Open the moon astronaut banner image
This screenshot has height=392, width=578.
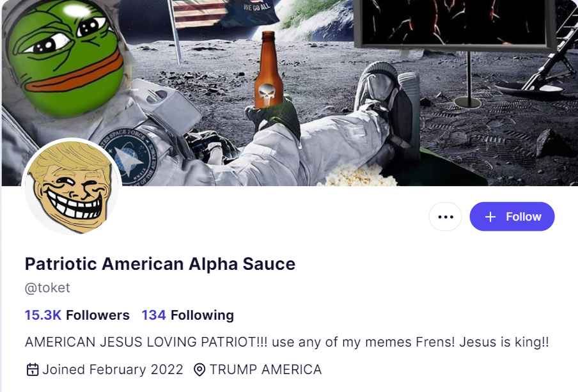pyautogui.click(x=289, y=93)
